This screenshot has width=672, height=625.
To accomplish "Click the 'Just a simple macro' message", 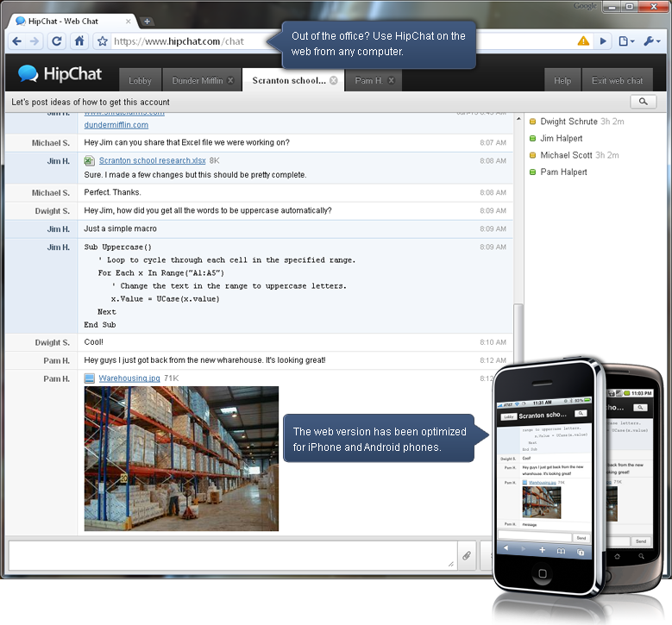I will point(121,228).
